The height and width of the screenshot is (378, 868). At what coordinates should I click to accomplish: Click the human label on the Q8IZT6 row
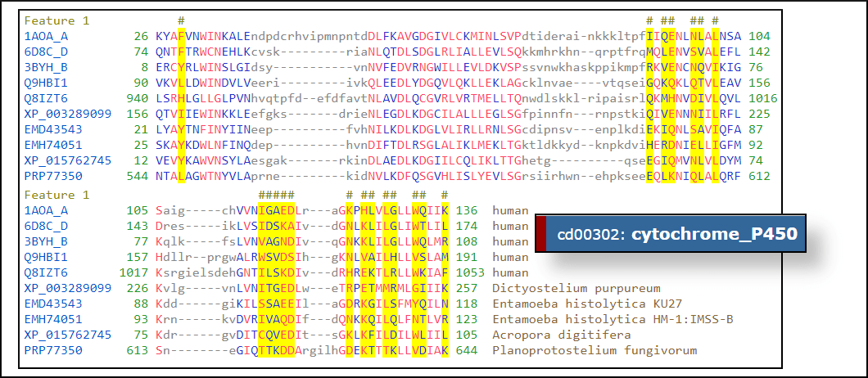510,272
